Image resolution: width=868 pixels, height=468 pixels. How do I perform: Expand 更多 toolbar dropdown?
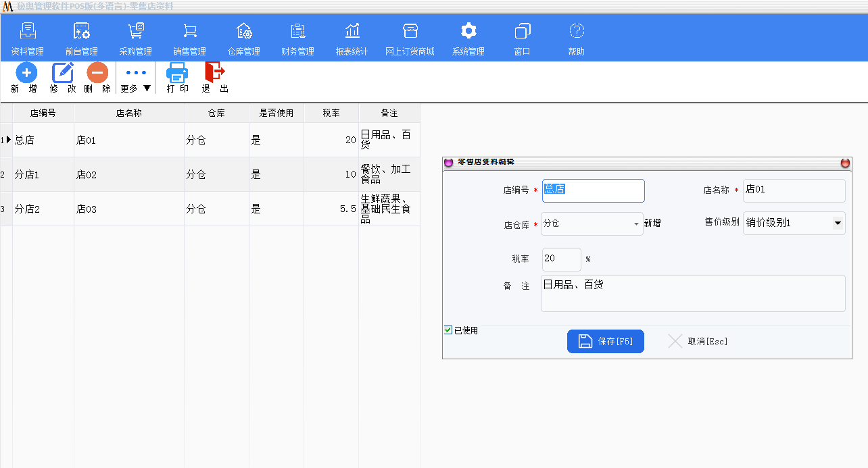pyautogui.click(x=136, y=78)
